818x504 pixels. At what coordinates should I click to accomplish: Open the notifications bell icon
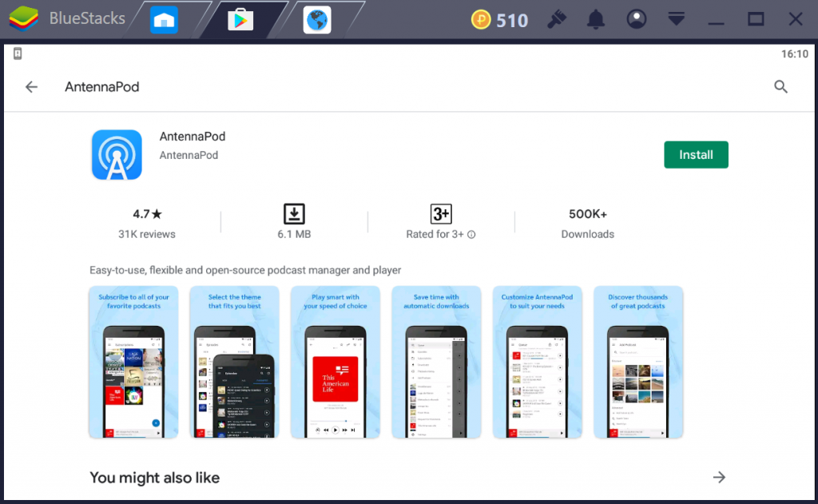pyautogui.click(x=596, y=20)
